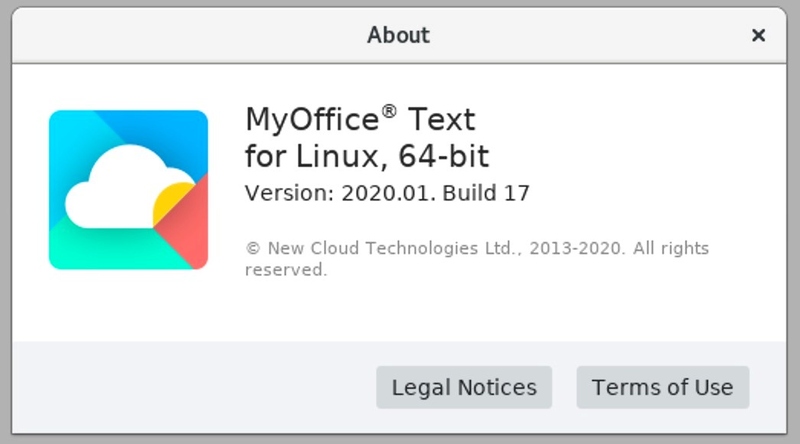Click the About title text
This screenshot has height=444, width=800.
tap(398, 35)
